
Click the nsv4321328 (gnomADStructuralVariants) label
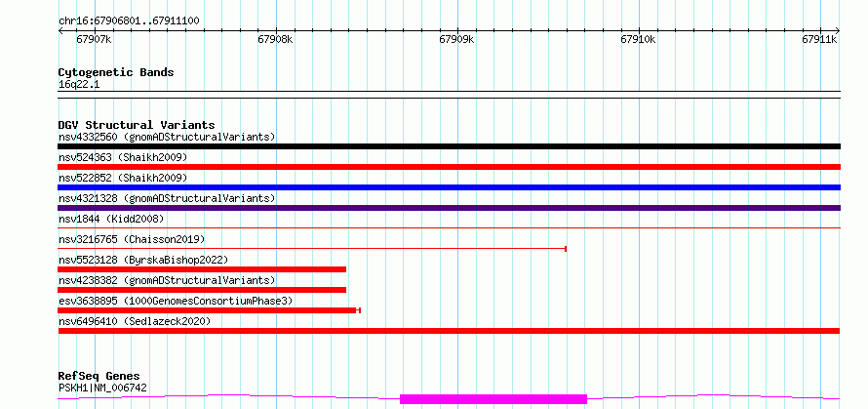(167, 198)
